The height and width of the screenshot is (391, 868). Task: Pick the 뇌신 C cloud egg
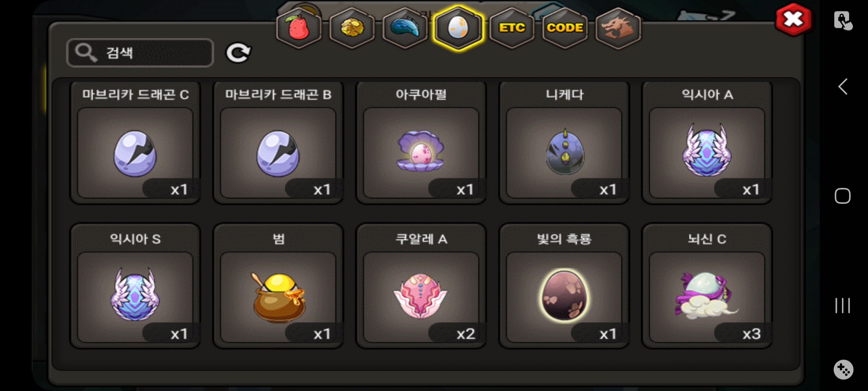tap(707, 286)
